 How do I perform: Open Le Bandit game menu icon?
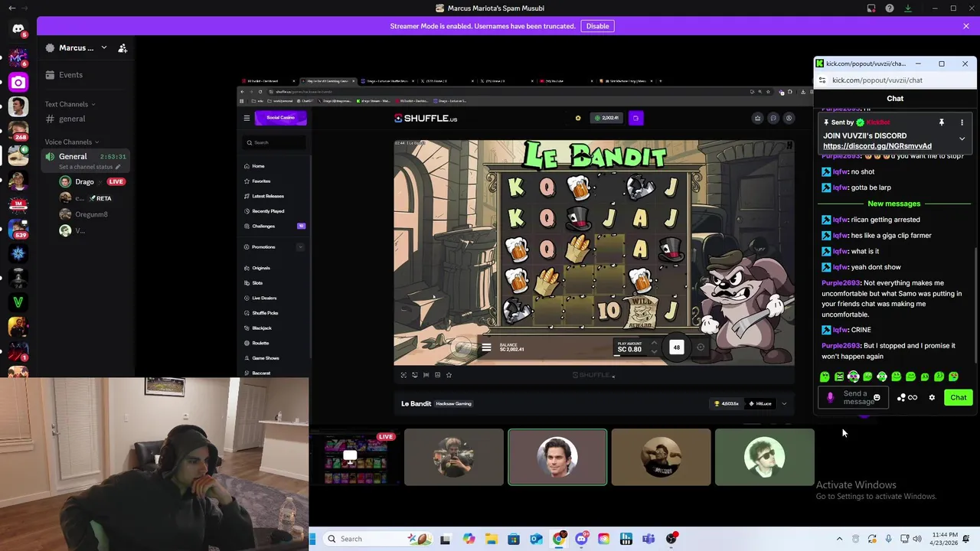point(486,347)
